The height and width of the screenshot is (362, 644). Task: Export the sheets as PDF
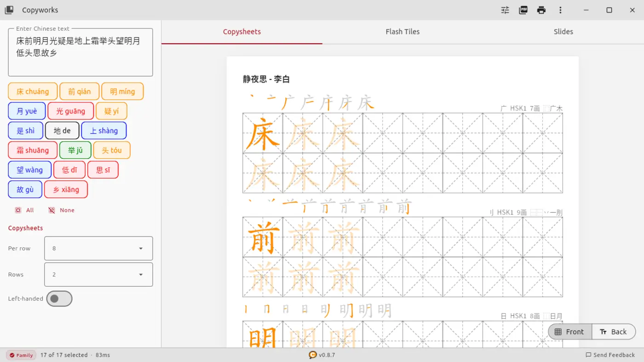(523, 10)
